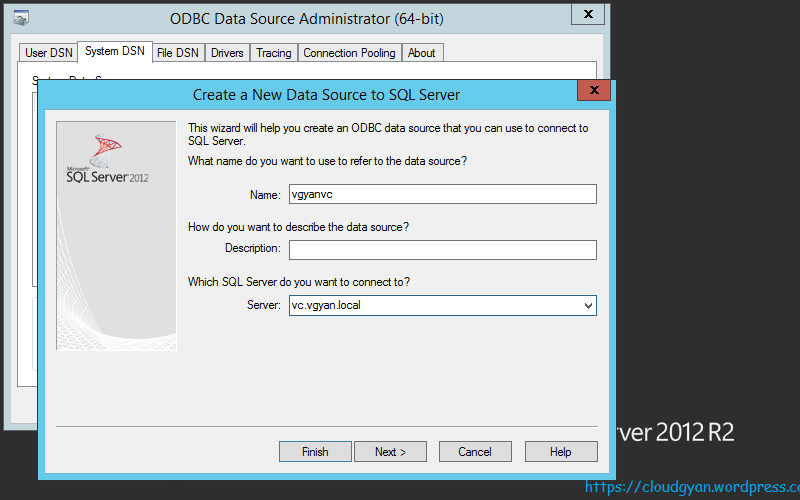
Task: Click the empty Description text field
Action: (x=442, y=250)
